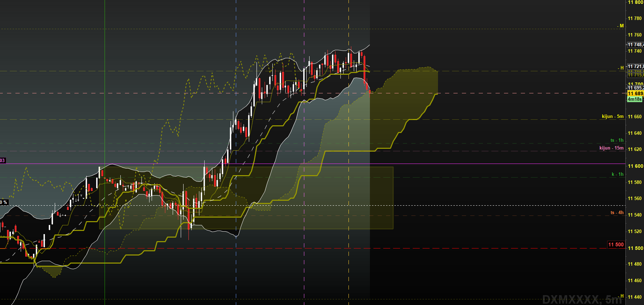This screenshot has width=644, height=305.
Task: Select the red 11 500 price alert tag
Action: pos(616,245)
